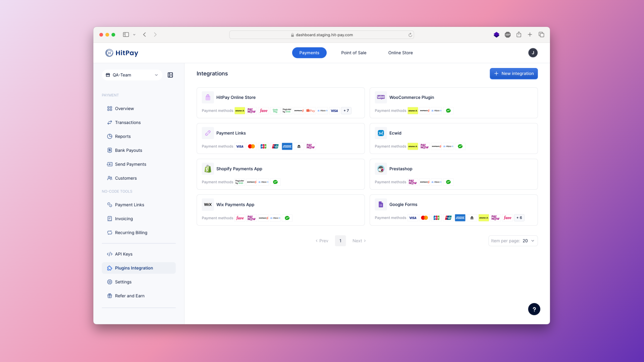Click the Ecwid logo icon
Image resolution: width=644 pixels, height=362 pixels.
click(381, 133)
